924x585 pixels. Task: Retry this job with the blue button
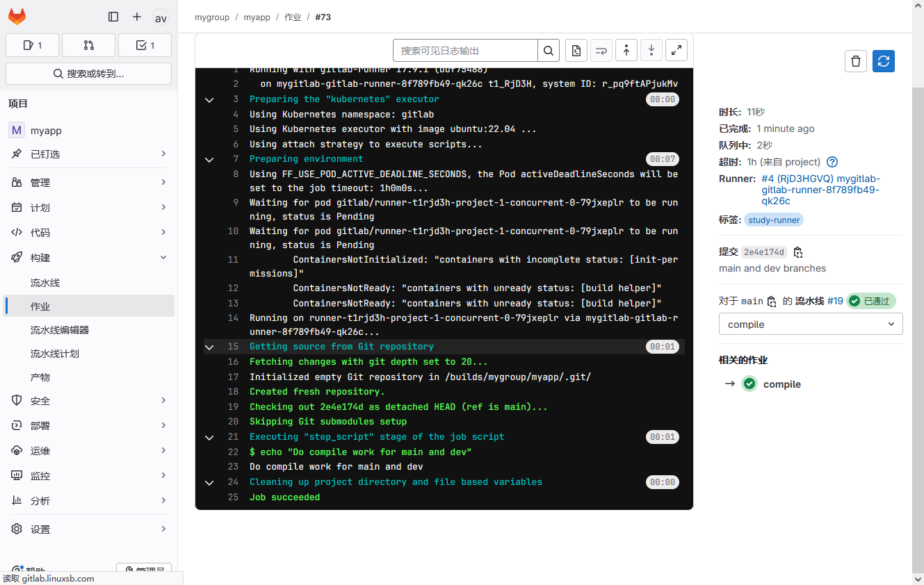click(x=884, y=61)
